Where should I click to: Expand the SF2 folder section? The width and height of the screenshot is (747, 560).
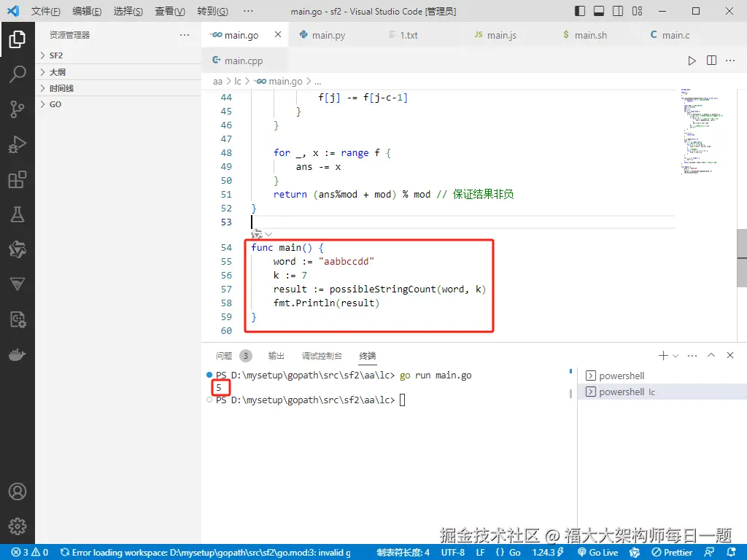(118, 55)
